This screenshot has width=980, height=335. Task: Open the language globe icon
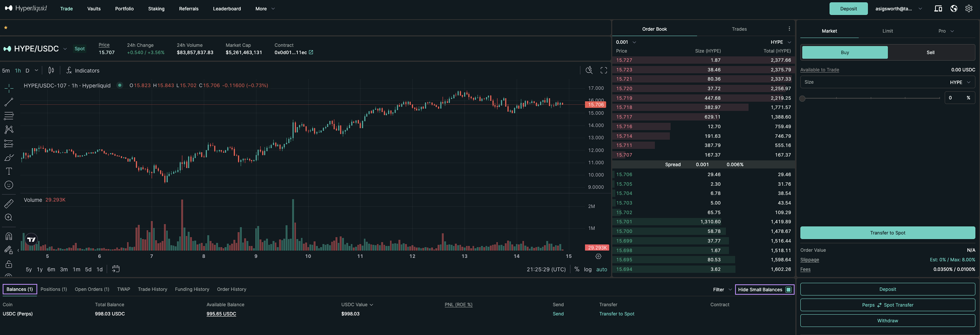(x=954, y=8)
